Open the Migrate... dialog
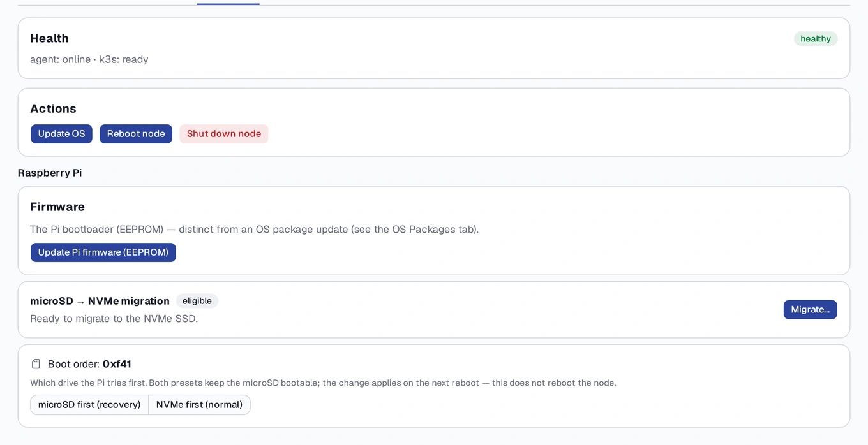 (811, 310)
